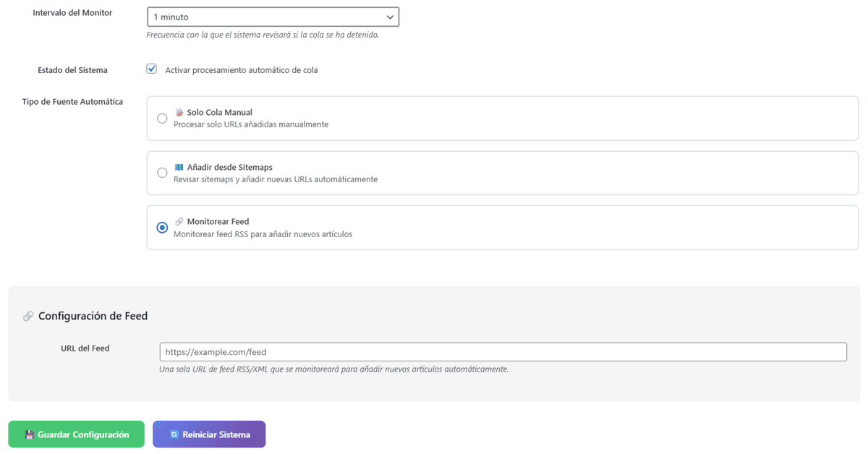Click the Solo Cola Manual option title

pyautogui.click(x=219, y=113)
